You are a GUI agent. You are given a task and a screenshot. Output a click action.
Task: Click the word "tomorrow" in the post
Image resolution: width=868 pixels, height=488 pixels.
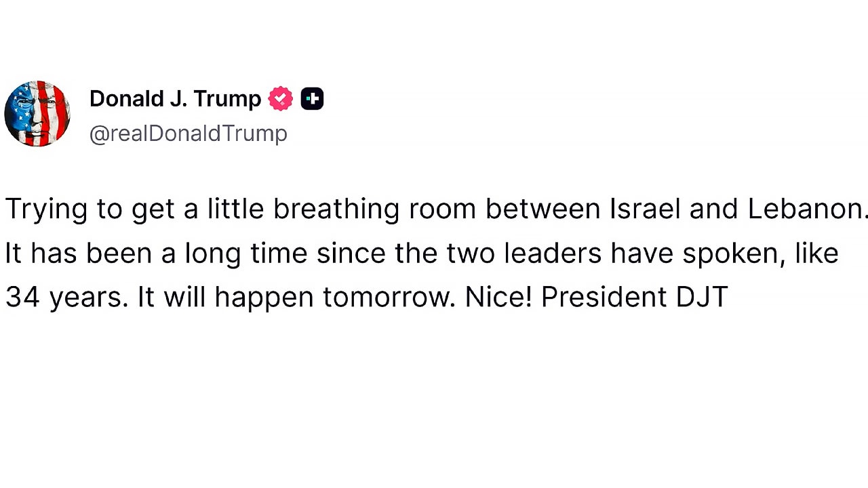(x=389, y=298)
